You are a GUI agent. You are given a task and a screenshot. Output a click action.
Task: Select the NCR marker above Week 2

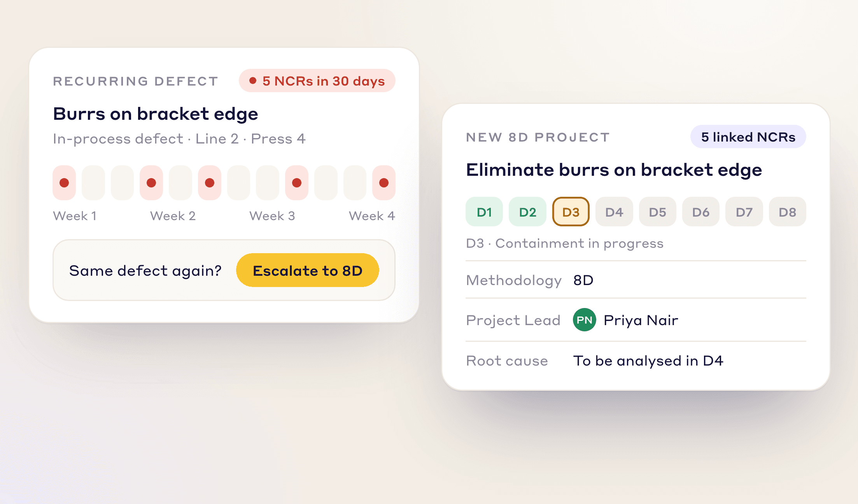tap(151, 183)
